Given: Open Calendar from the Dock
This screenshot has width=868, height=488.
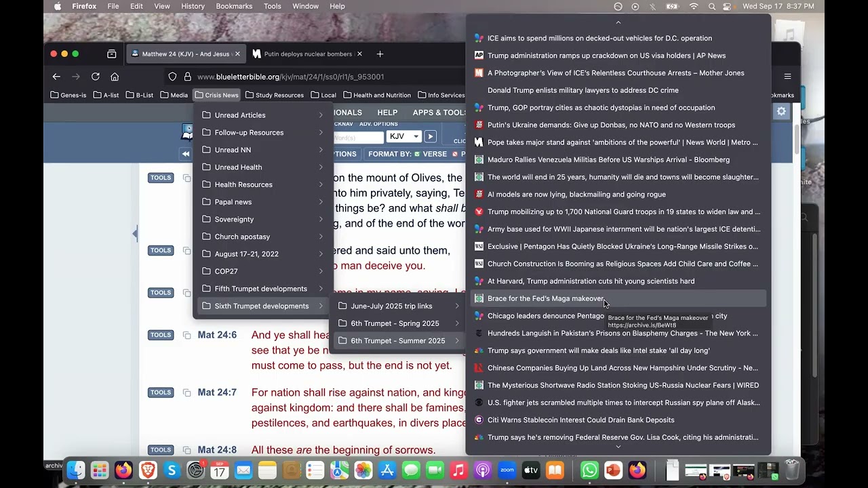Looking at the screenshot, I should (220, 470).
